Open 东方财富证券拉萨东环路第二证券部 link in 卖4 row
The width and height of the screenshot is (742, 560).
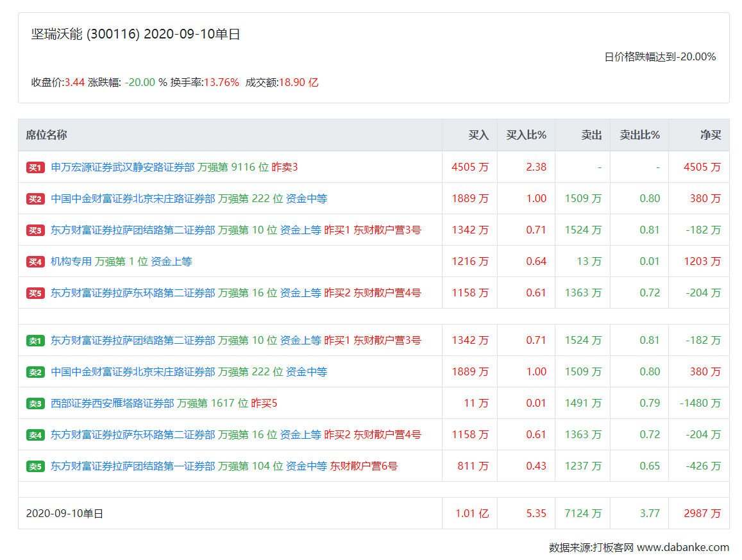click(x=133, y=434)
